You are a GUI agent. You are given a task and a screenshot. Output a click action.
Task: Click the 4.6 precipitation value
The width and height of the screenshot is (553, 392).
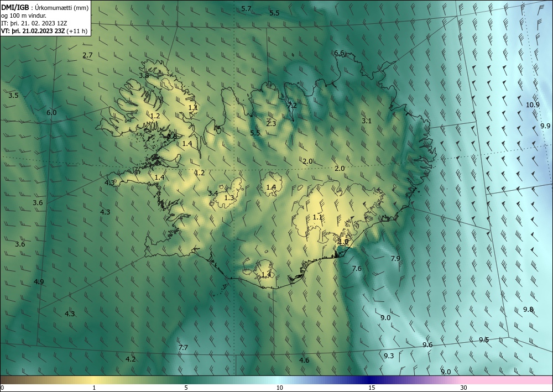pos(304,360)
